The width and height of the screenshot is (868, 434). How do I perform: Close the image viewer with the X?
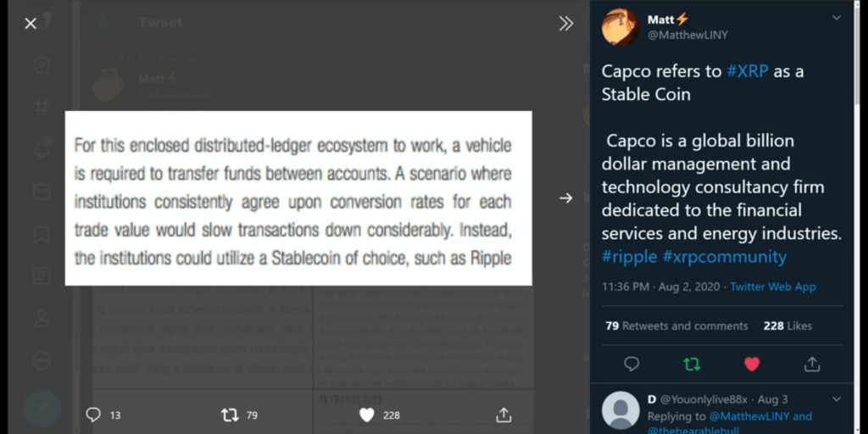click(x=31, y=24)
